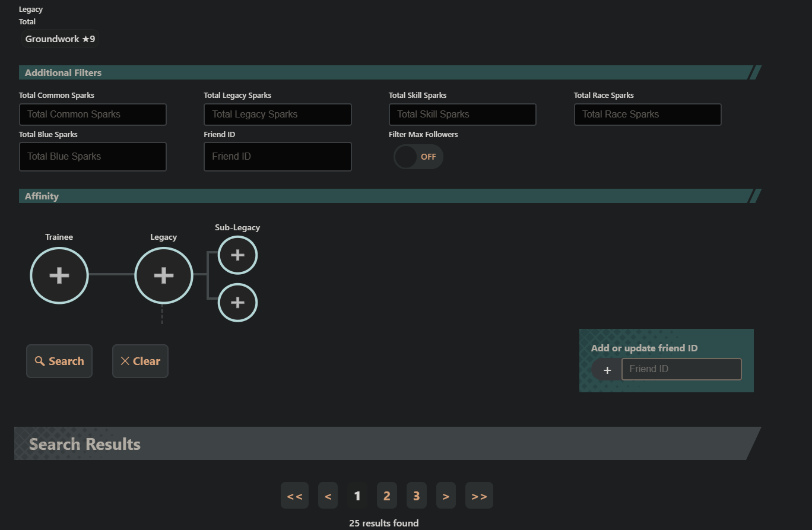The image size is (812, 530).
Task: Click the Search Results heading
Action: point(85,444)
